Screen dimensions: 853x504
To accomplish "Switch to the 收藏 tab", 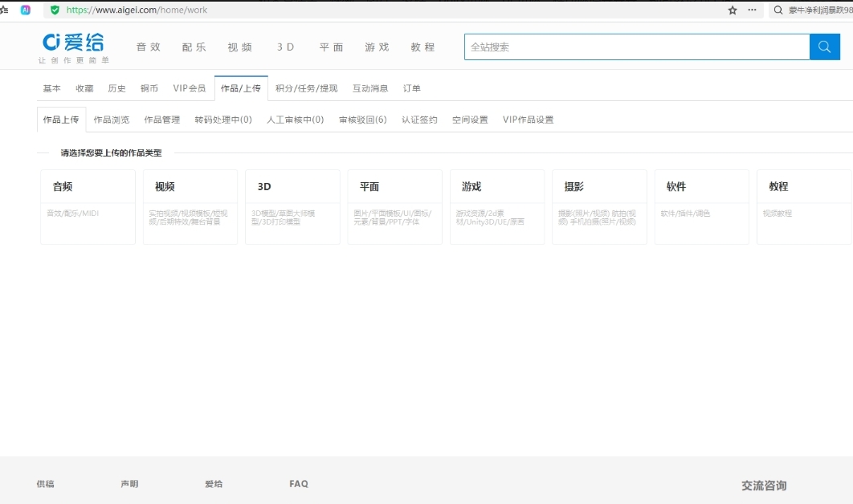I will pyautogui.click(x=84, y=88).
